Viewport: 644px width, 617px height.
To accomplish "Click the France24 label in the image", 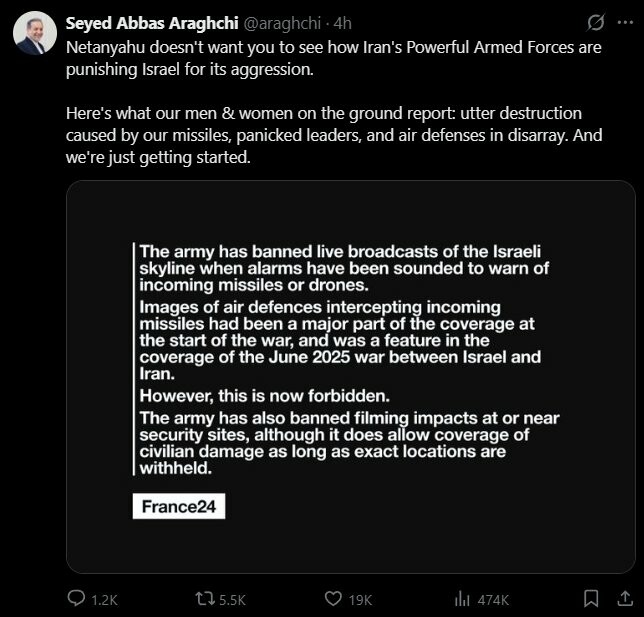I will tap(179, 506).
